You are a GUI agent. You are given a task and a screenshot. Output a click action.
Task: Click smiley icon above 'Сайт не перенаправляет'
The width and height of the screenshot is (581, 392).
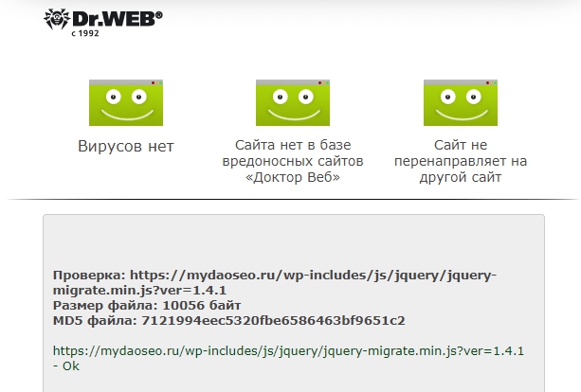[461, 102]
